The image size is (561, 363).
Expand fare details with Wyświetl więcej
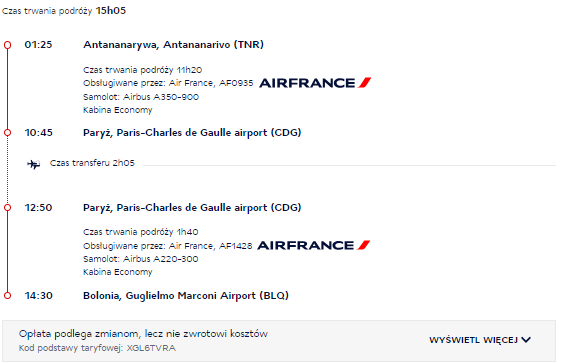pyautogui.click(x=480, y=340)
